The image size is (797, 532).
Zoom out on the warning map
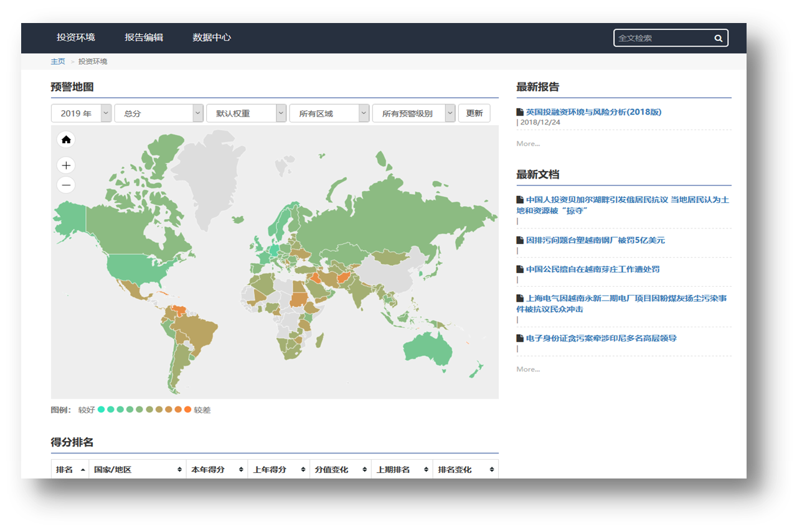coord(66,185)
